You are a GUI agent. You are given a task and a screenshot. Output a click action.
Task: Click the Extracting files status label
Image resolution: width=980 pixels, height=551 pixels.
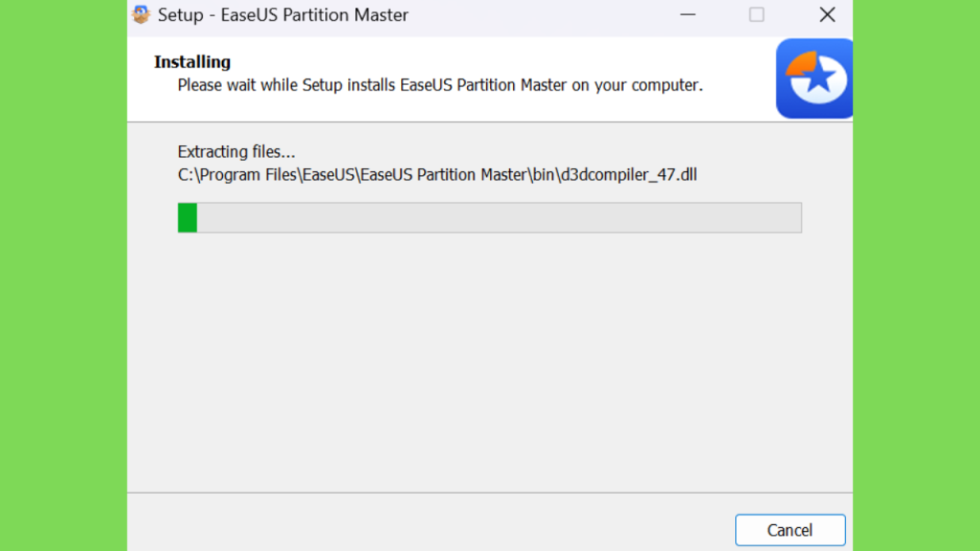(236, 152)
